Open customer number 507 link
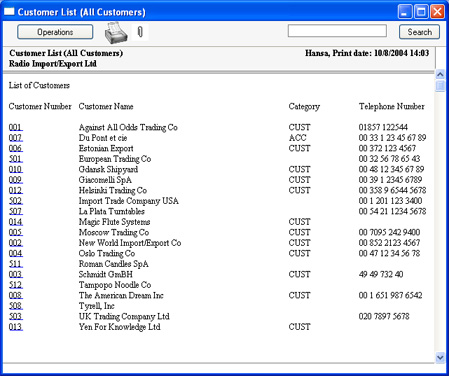449x376 pixels. tap(16, 211)
